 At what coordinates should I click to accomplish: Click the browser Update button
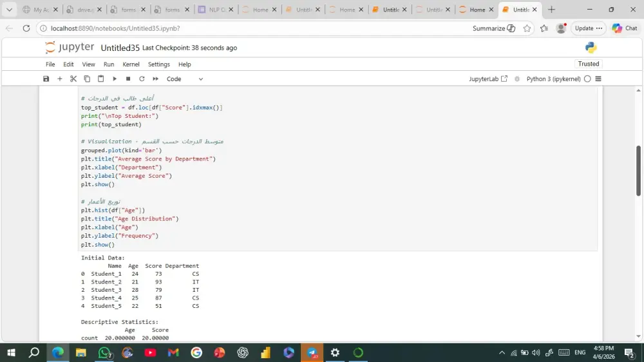(x=588, y=28)
